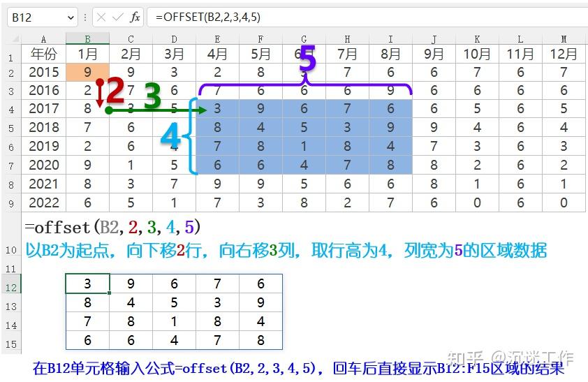The width and height of the screenshot is (588, 382).
Task: Click the selected cell B12 containing 3
Action: (x=88, y=284)
